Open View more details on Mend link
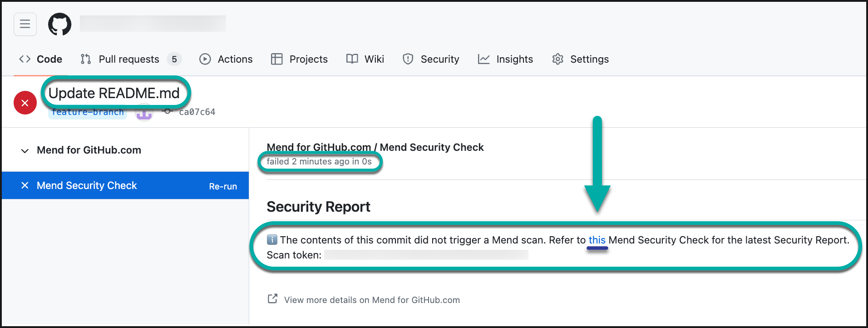 click(372, 300)
